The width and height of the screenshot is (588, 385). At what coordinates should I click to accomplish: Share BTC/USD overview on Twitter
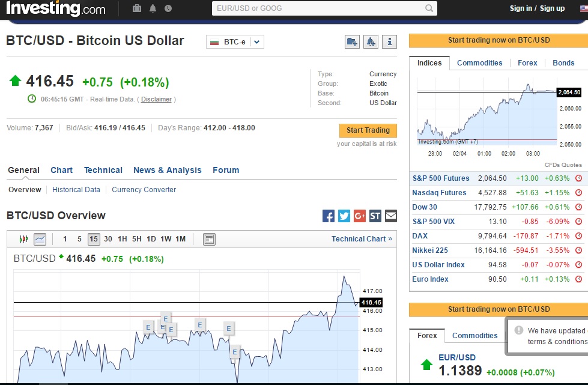coord(344,216)
